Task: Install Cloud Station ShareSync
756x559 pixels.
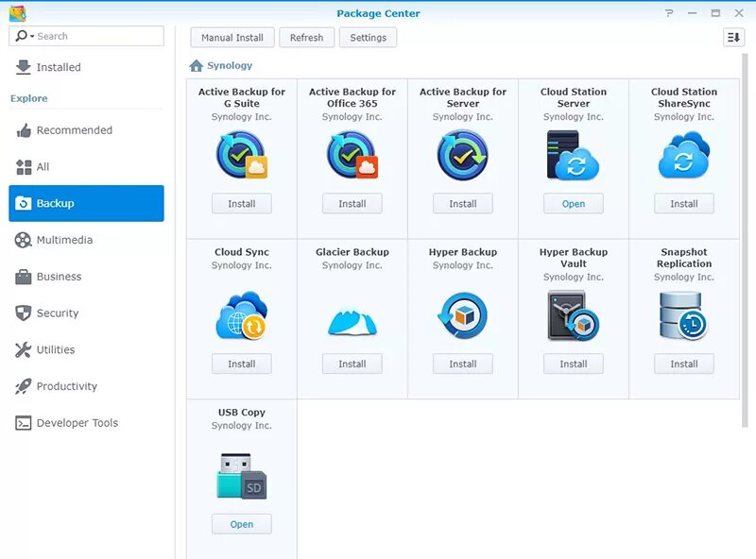Action: (683, 203)
